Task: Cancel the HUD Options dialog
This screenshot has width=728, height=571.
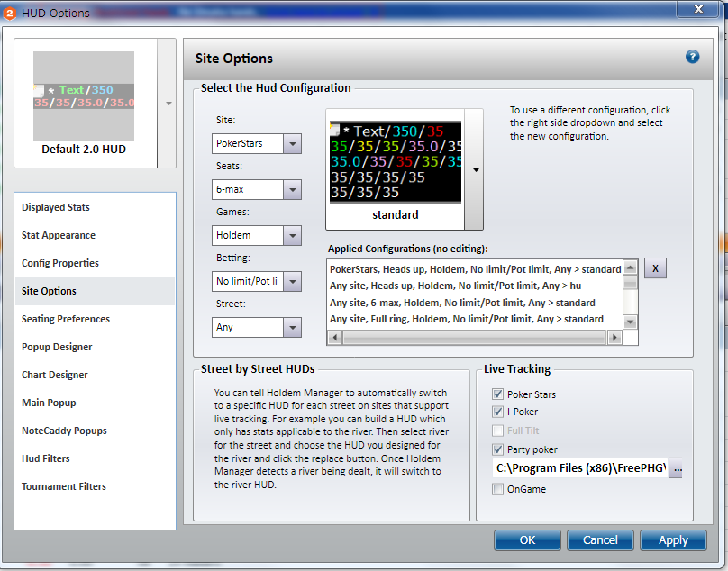Action: (x=600, y=539)
